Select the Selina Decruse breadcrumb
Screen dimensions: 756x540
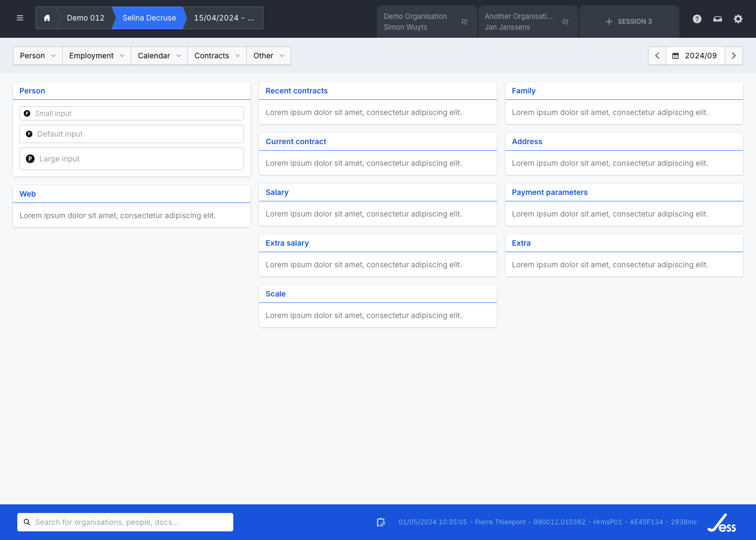[149, 18]
